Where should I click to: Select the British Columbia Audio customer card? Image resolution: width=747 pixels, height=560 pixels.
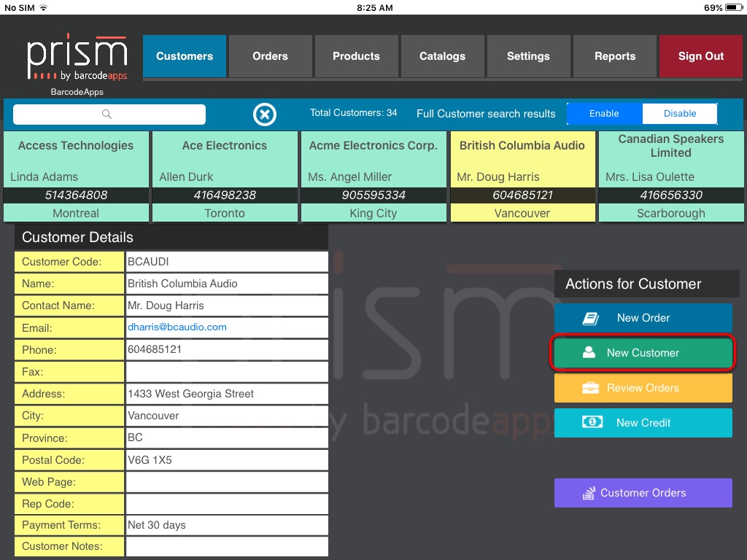[522, 176]
